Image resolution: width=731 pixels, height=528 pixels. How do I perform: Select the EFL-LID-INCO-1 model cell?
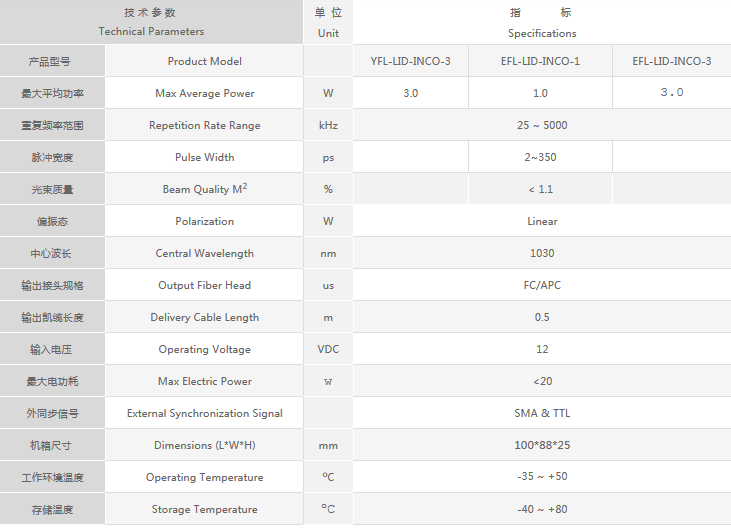[540, 61]
